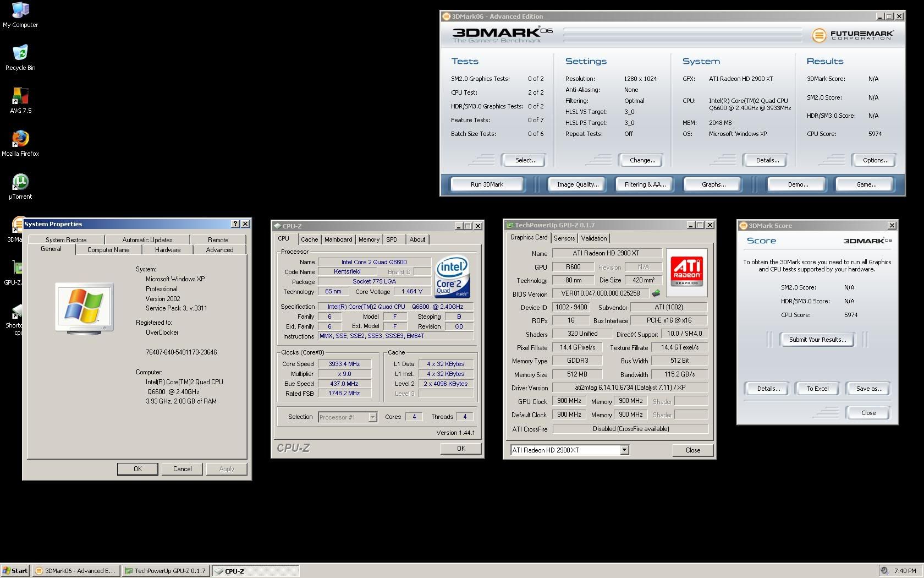Switch to 3DMark06 taskbar item
The height and width of the screenshot is (578, 924).
[x=75, y=571]
